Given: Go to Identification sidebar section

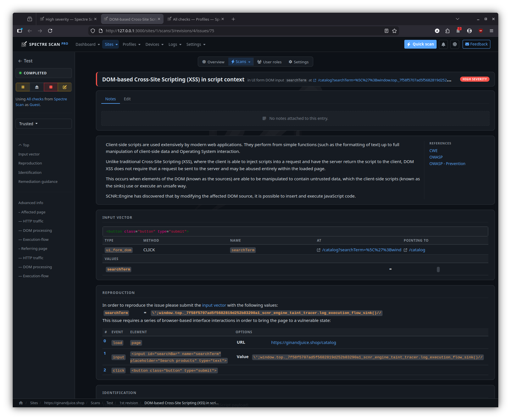Looking at the screenshot, I should click(x=30, y=173).
